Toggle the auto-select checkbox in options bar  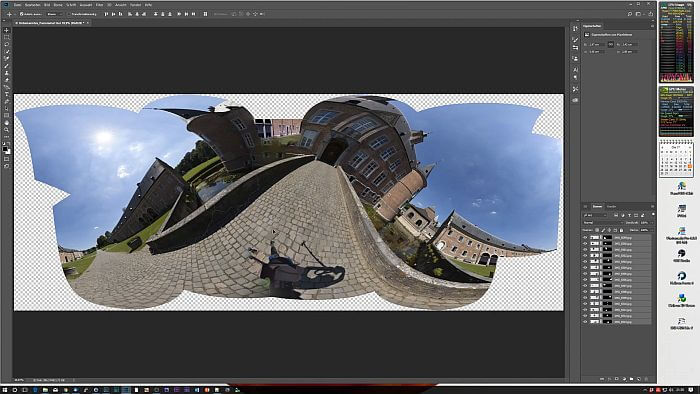[x=21, y=14]
